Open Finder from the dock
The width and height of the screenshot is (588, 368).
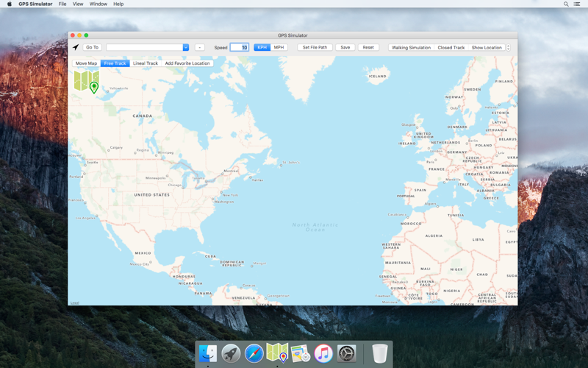[208, 353]
